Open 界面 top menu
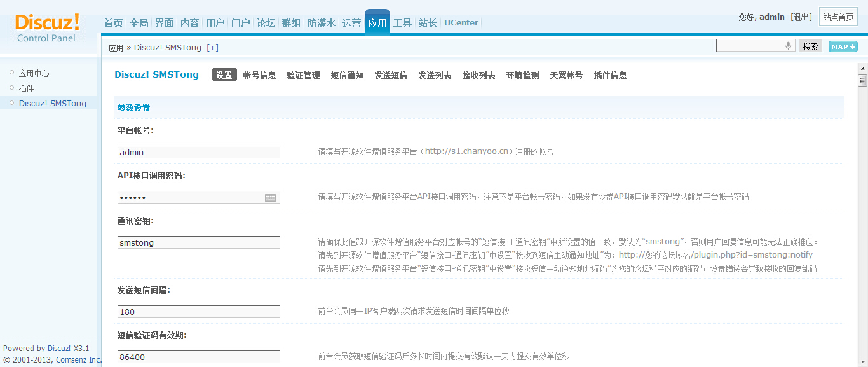 click(x=164, y=23)
